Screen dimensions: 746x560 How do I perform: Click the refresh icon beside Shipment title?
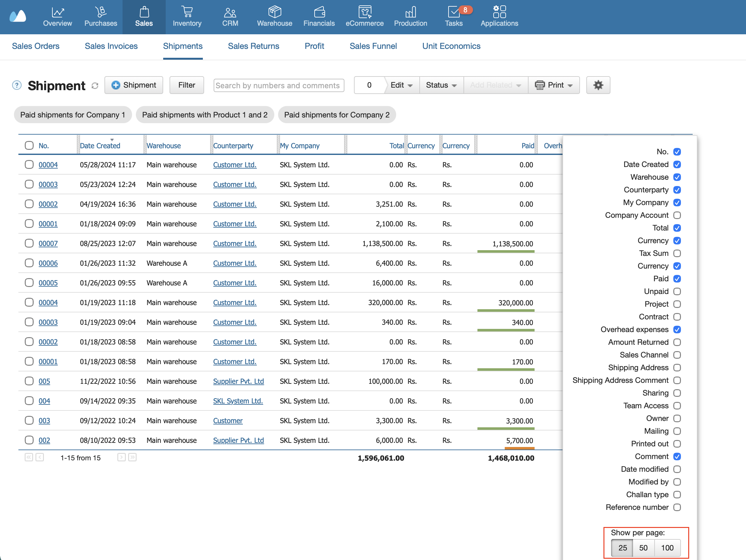tap(95, 86)
